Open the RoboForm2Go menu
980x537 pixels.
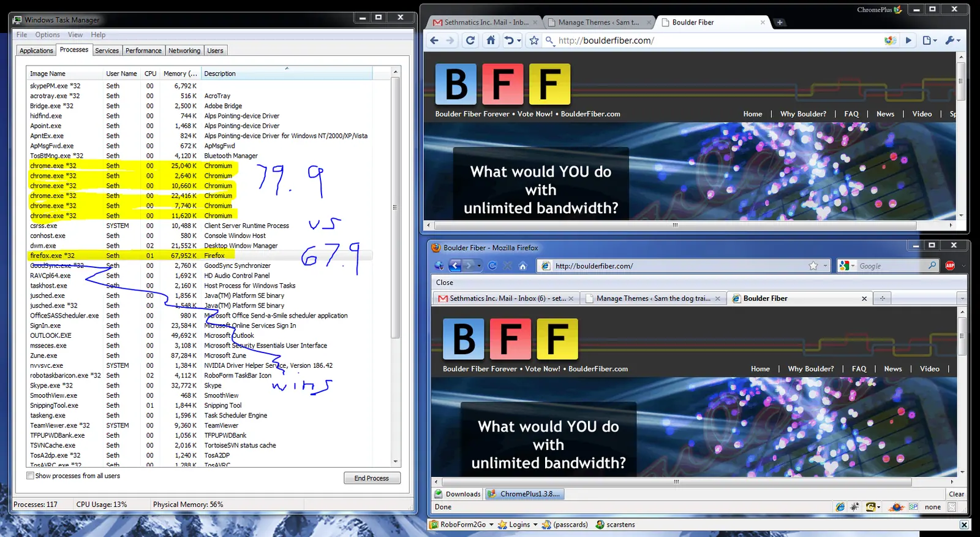click(462, 525)
